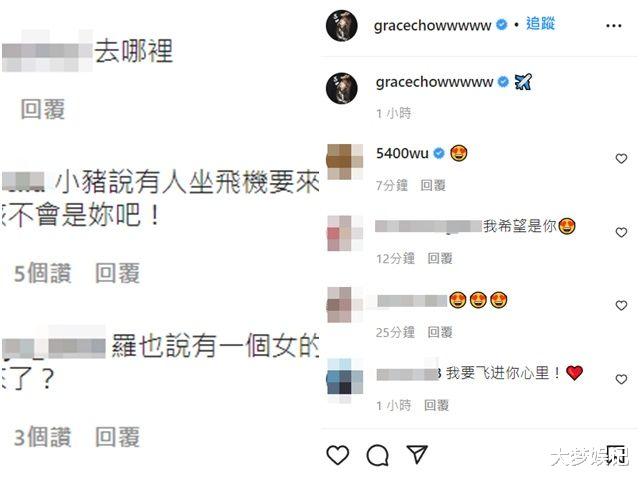Image resolution: width=640 pixels, height=480 pixels.
Task: Like the 我要飞进你心里 comment
Action: pyautogui.click(x=621, y=379)
